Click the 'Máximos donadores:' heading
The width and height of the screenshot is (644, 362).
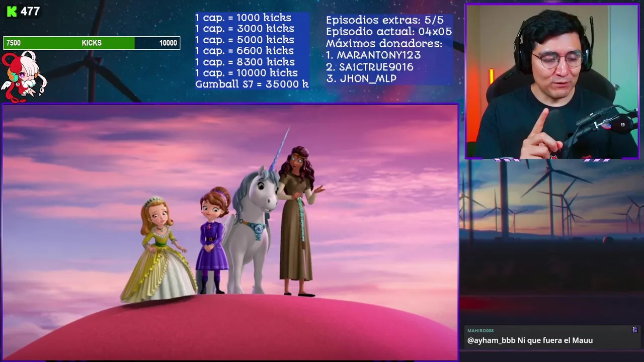tap(384, 44)
